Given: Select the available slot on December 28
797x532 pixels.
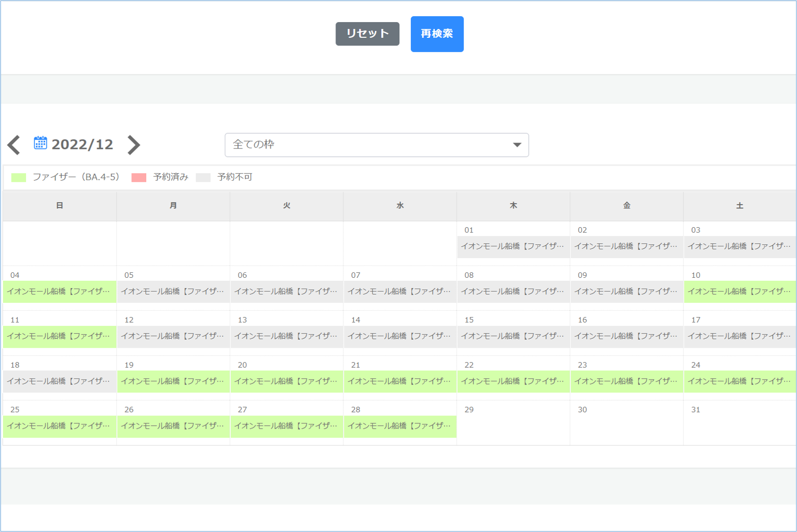Looking at the screenshot, I should [400, 426].
